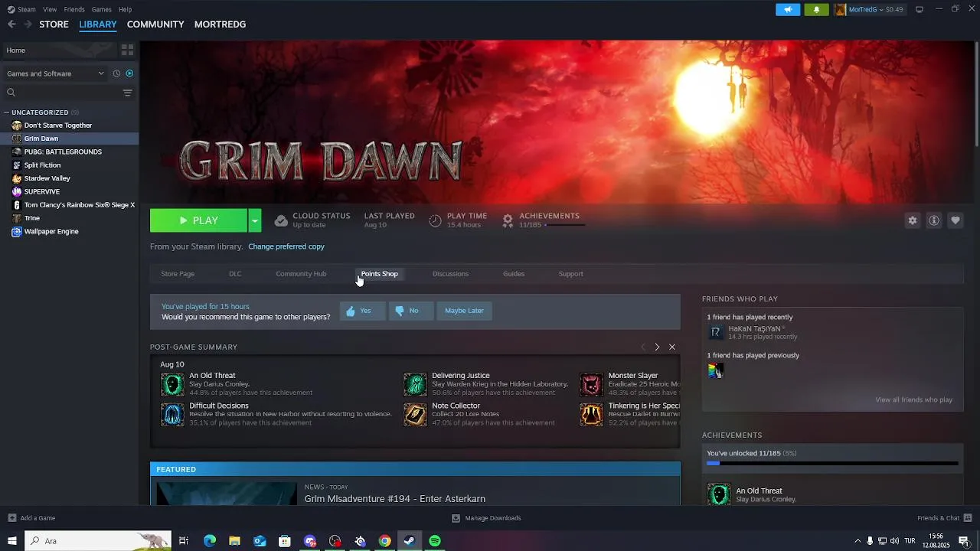Click An Old Threat achievement icon in summary
Image resolution: width=980 pixels, height=551 pixels.
pyautogui.click(x=172, y=384)
